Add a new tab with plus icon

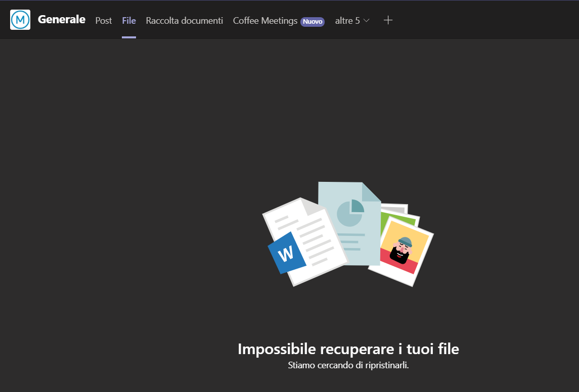click(388, 20)
